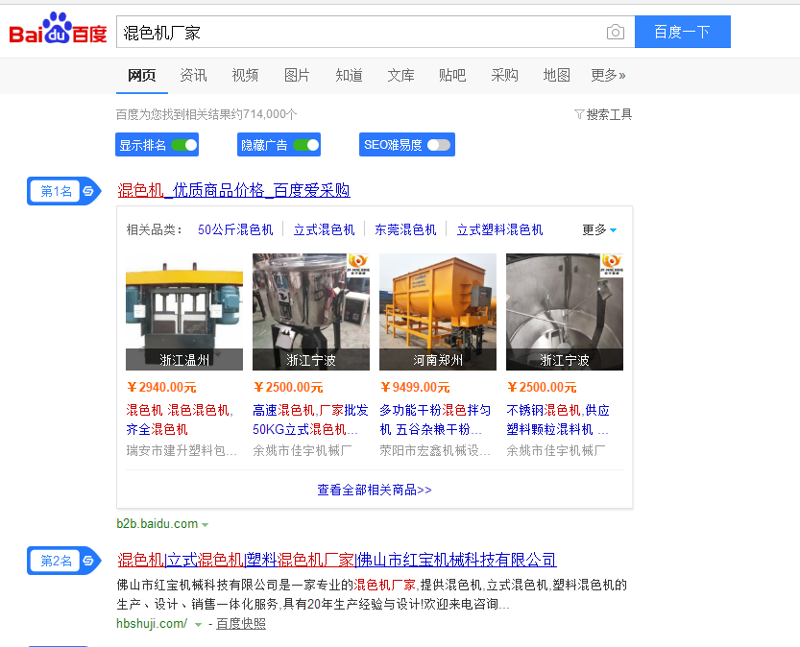Select the 立式塑料混色机 category link
The height and width of the screenshot is (647, 800).
pos(499,230)
